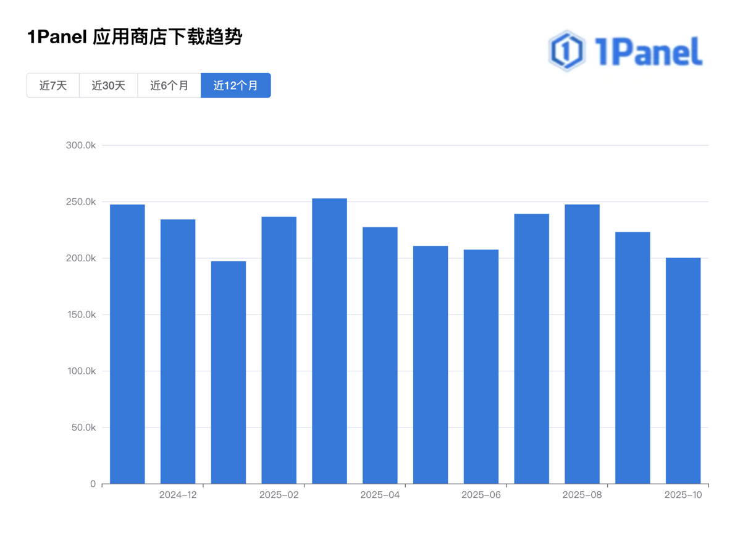Image resolution: width=756 pixels, height=535 pixels.
Task: Select the 近7天 time range tab
Action: click(52, 85)
